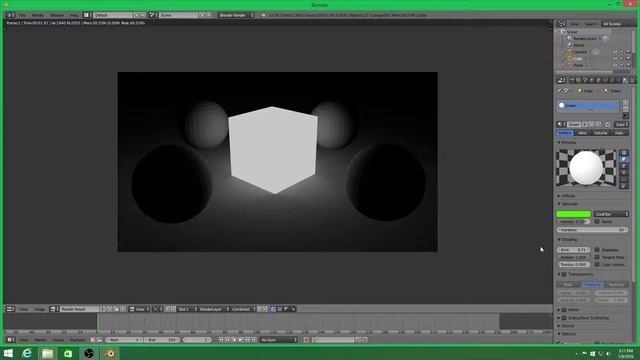640x360 pixels.
Task: Open the Combined pass dropdown
Action: pos(243,309)
